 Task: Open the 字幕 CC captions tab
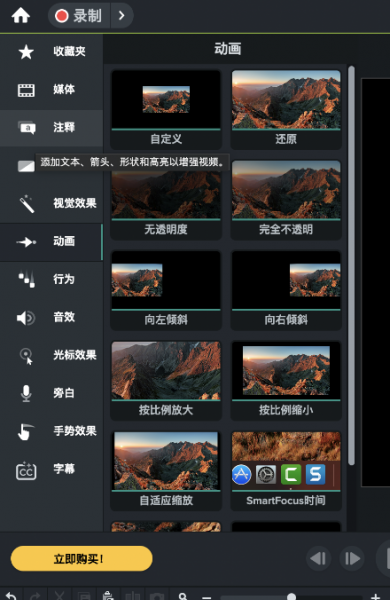(x=51, y=469)
